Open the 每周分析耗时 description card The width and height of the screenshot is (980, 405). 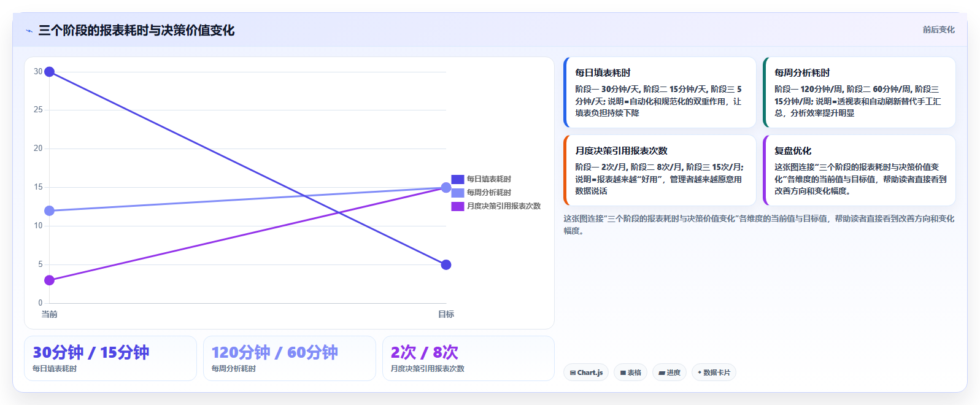click(859, 93)
